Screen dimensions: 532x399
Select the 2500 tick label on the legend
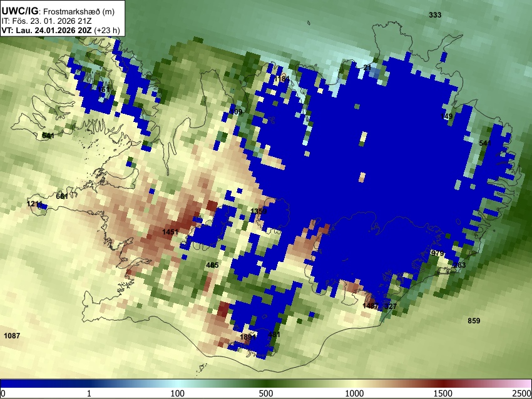click(522, 393)
